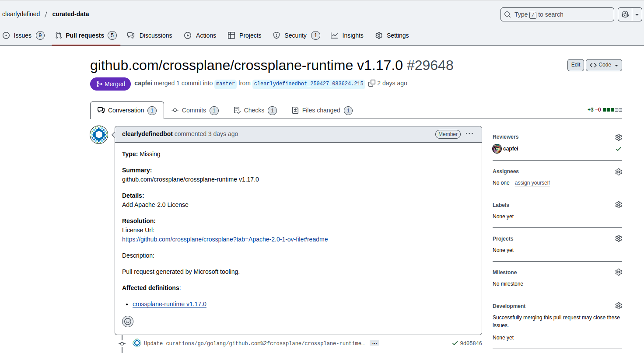Add a reaction with smiley icon
Screen dimensions: 644x353
[x=128, y=322]
